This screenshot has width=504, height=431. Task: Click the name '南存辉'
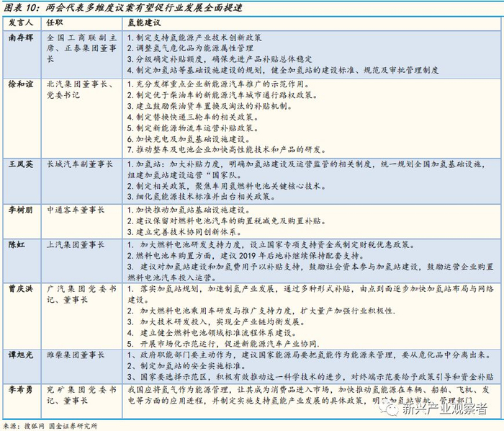[x=21, y=37]
